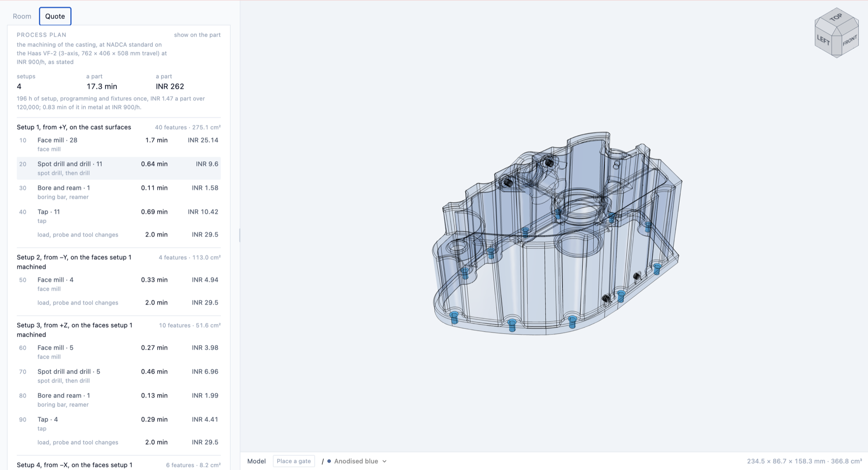Click the setups count value 4

pyautogui.click(x=19, y=86)
